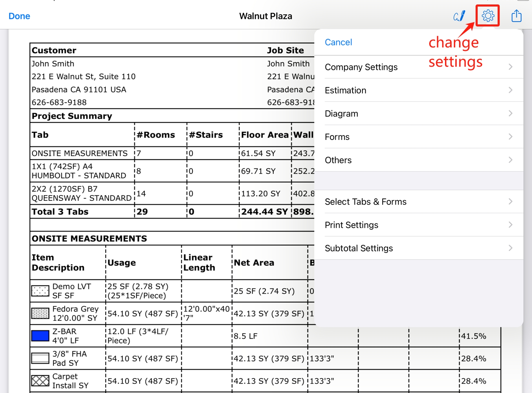This screenshot has height=393, width=532.
Task: Click the 2X2 (1270SF) B7 QUEENSWAY row
Action: coord(82,194)
